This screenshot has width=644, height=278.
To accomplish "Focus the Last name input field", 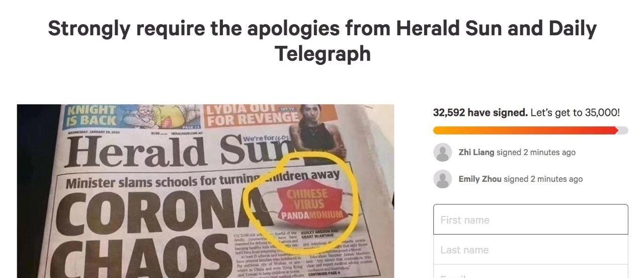I will 531,250.
